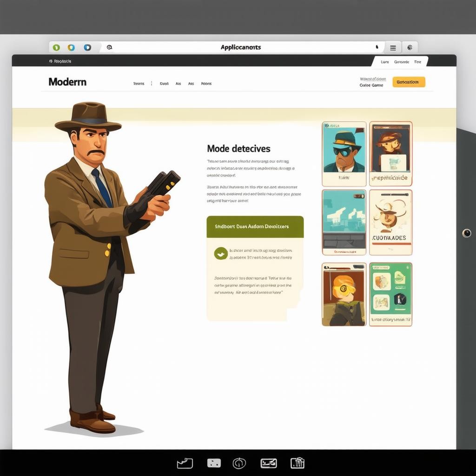Click the circular power-like icon in bottom dock

[x=239, y=463]
